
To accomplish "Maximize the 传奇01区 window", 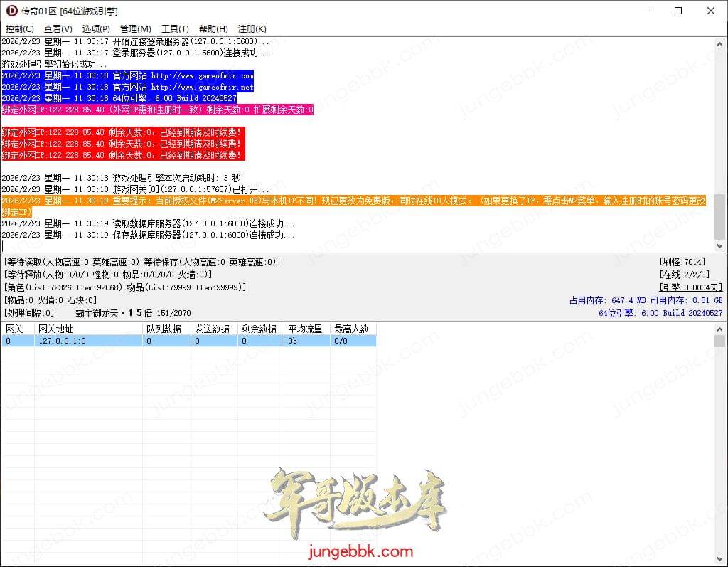I will [678, 11].
